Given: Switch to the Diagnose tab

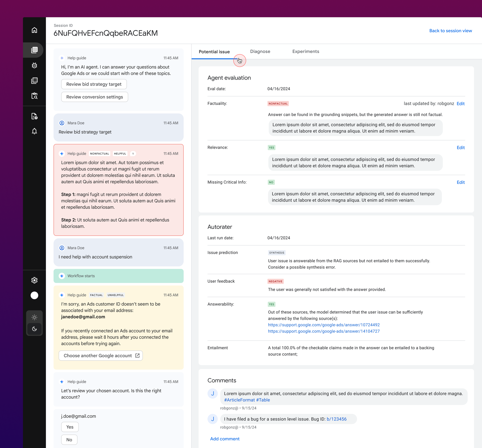Looking at the screenshot, I should click(260, 51).
